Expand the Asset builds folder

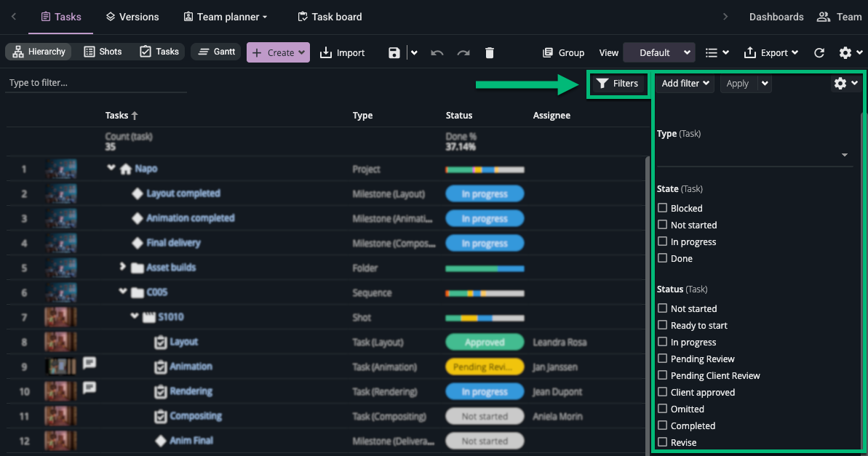click(123, 267)
